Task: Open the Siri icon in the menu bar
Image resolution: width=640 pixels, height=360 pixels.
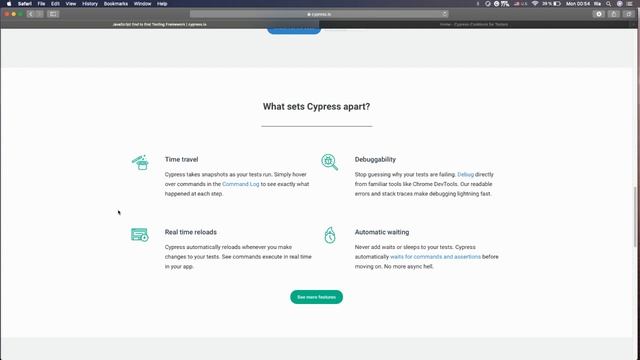Action: coord(620,4)
